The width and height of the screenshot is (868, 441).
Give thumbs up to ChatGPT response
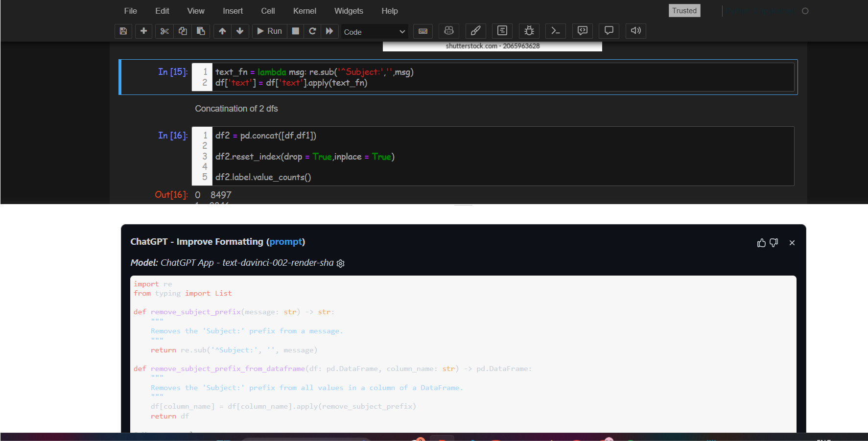[761, 243]
